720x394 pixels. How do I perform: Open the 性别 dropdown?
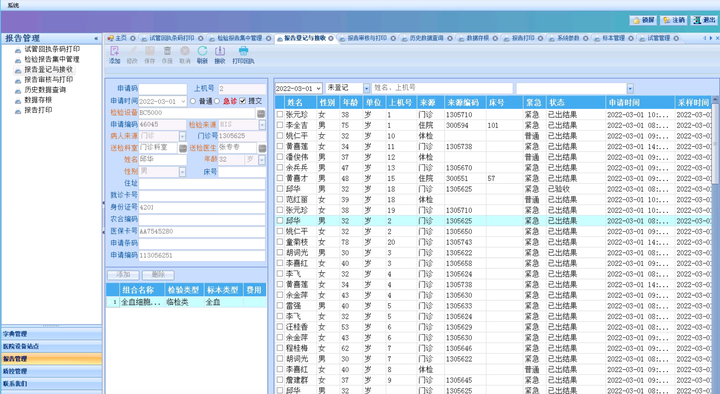coord(182,172)
